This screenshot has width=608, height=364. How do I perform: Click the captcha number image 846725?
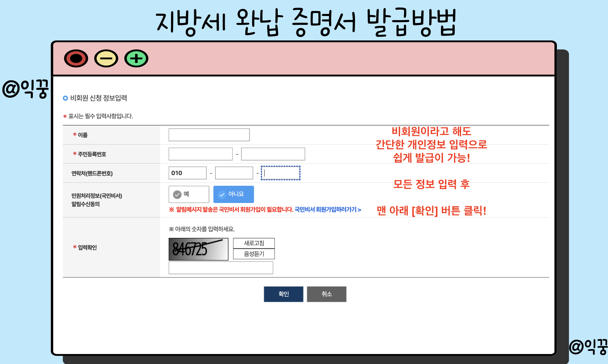198,249
